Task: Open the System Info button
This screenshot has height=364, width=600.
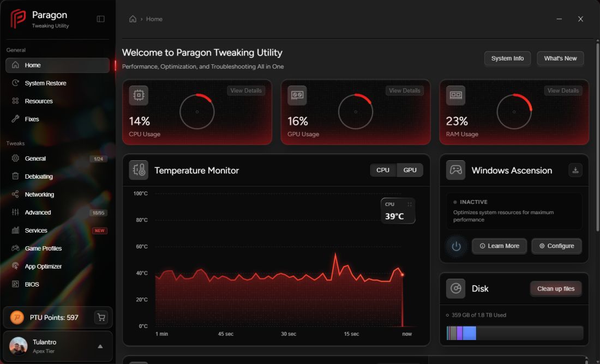Action: [x=507, y=58]
